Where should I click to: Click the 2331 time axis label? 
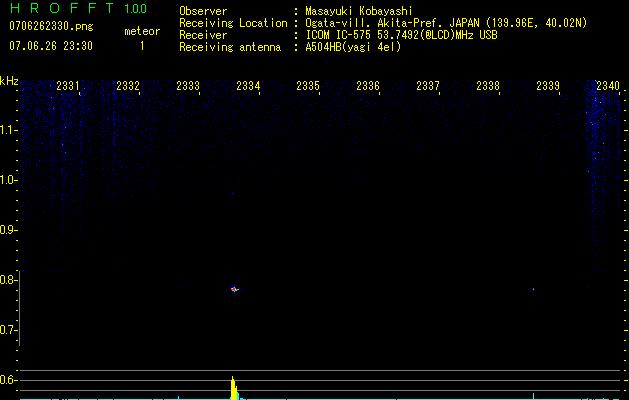pyautogui.click(x=67, y=86)
